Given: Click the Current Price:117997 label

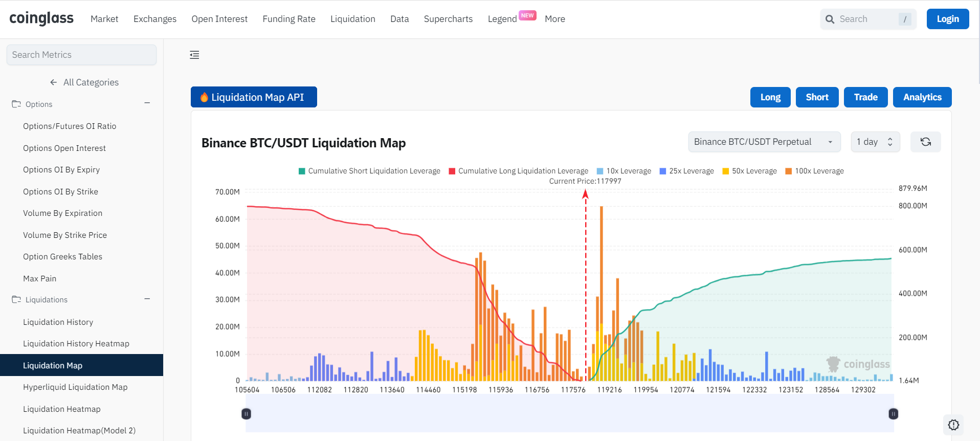Looking at the screenshot, I should (585, 181).
